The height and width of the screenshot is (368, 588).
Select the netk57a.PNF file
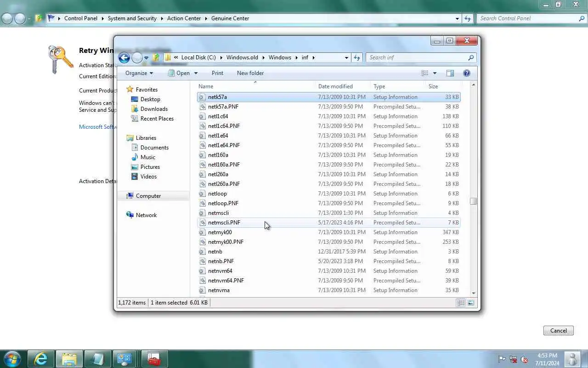coord(328,107)
